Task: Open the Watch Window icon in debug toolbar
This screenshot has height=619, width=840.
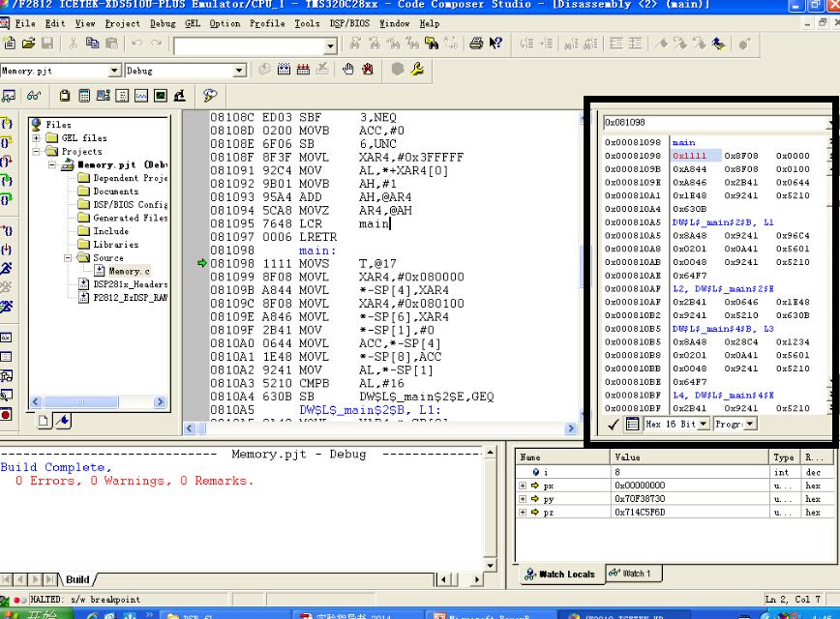Action: point(9,96)
